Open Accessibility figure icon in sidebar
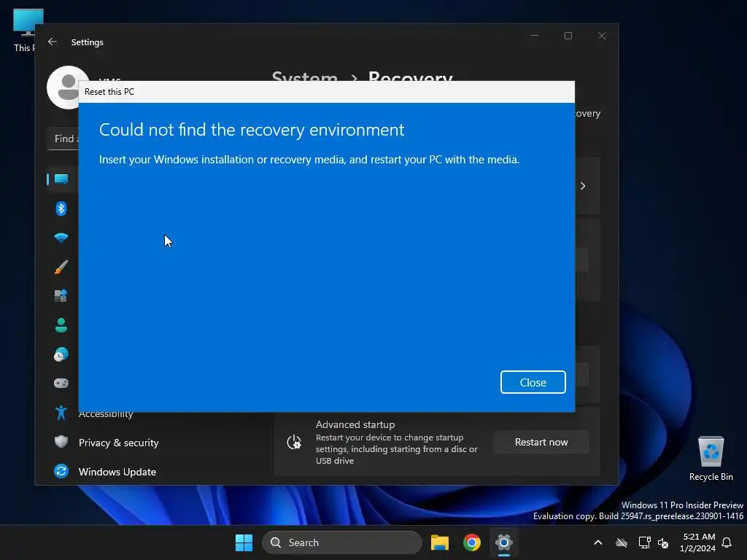The height and width of the screenshot is (560, 747). [x=61, y=413]
